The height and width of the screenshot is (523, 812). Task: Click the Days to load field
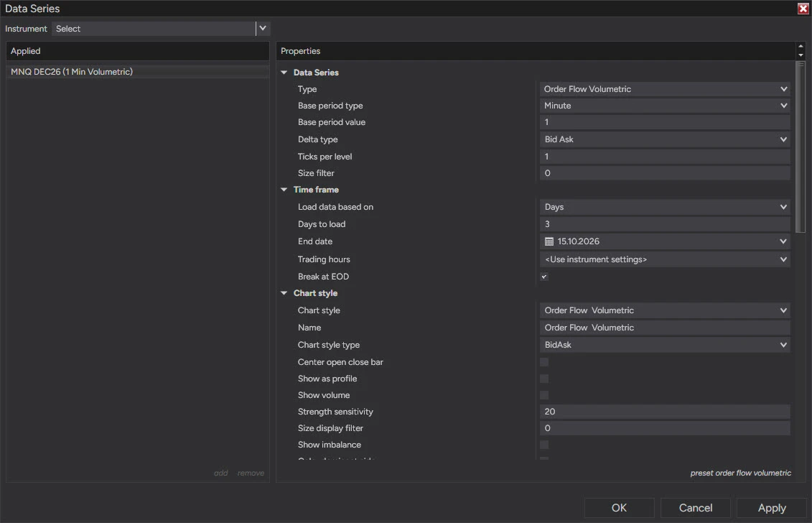[665, 224]
